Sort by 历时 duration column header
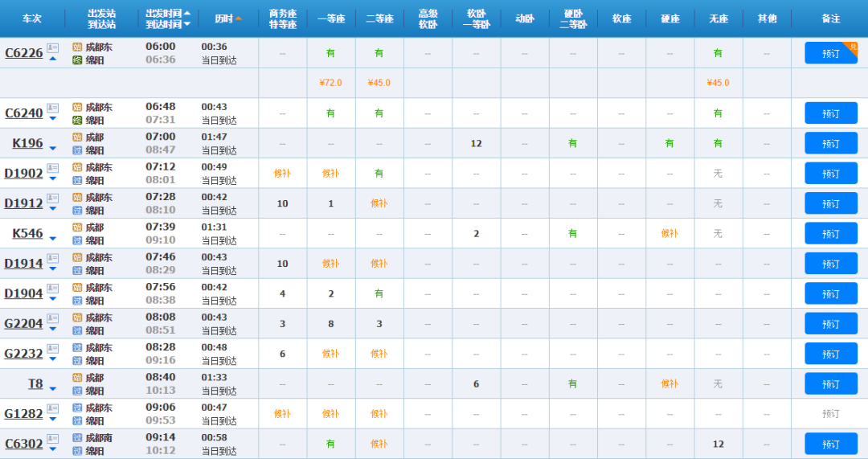 (x=228, y=18)
